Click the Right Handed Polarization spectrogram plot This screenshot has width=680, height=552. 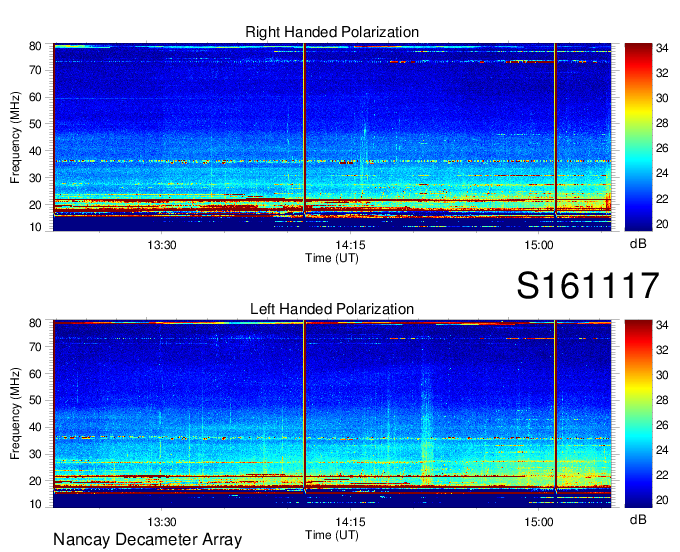[332, 137]
